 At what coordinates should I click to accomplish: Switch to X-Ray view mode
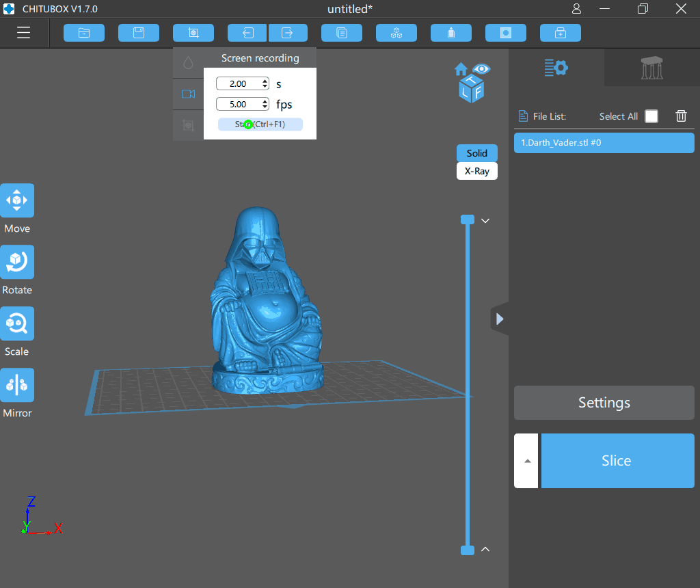pos(476,171)
